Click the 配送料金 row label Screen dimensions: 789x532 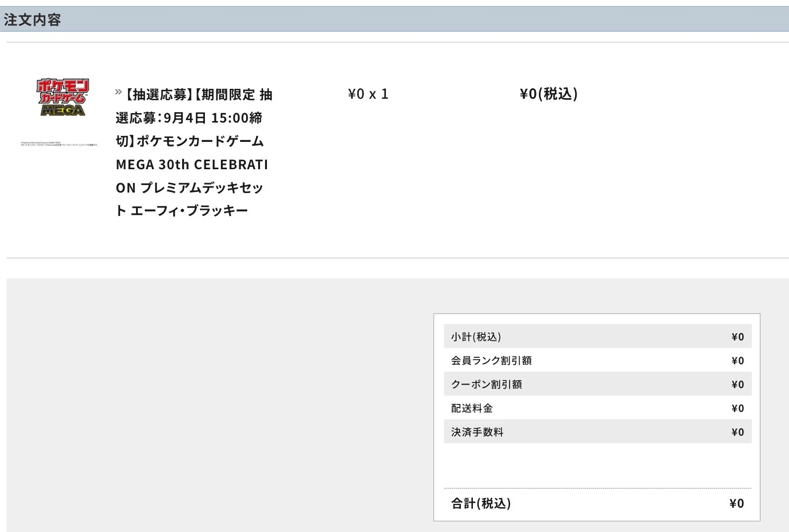tap(472, 408)
